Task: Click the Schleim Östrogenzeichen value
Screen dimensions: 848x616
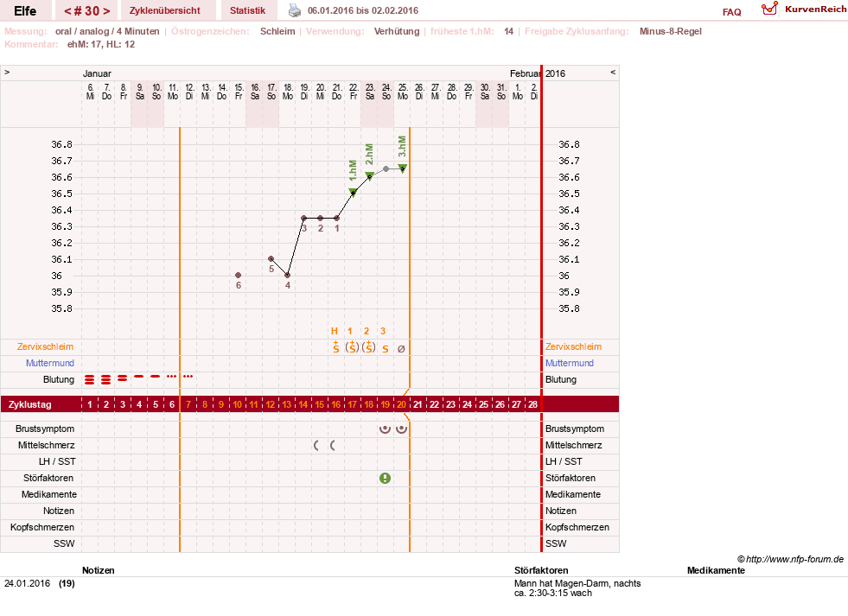Action: (277, 31)
